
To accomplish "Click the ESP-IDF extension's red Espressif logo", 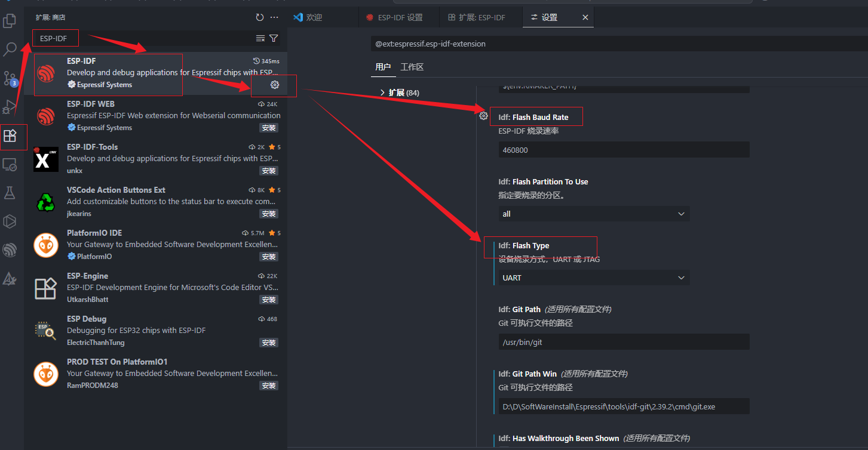I will point(46,73).
